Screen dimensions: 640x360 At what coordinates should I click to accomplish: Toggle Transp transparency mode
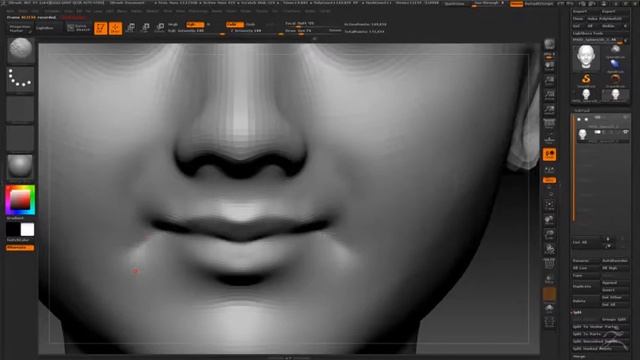[549, 279]
